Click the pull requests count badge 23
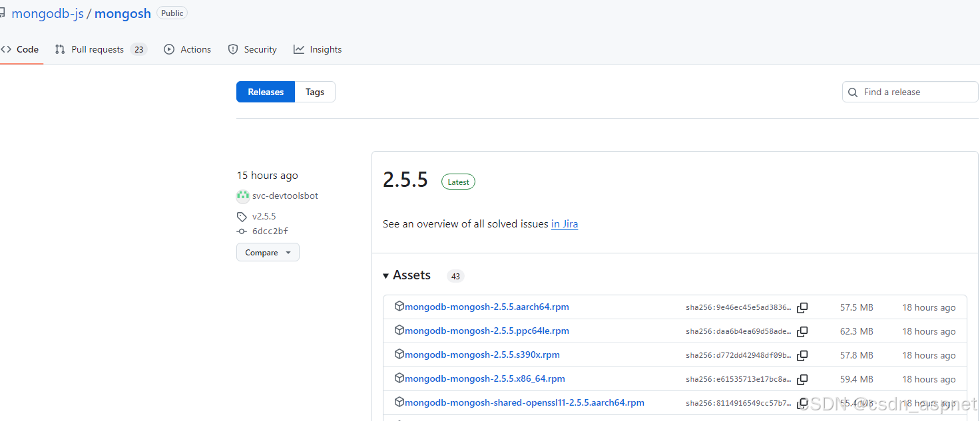This screenshot has height=421, width=980. click(138, 49)
